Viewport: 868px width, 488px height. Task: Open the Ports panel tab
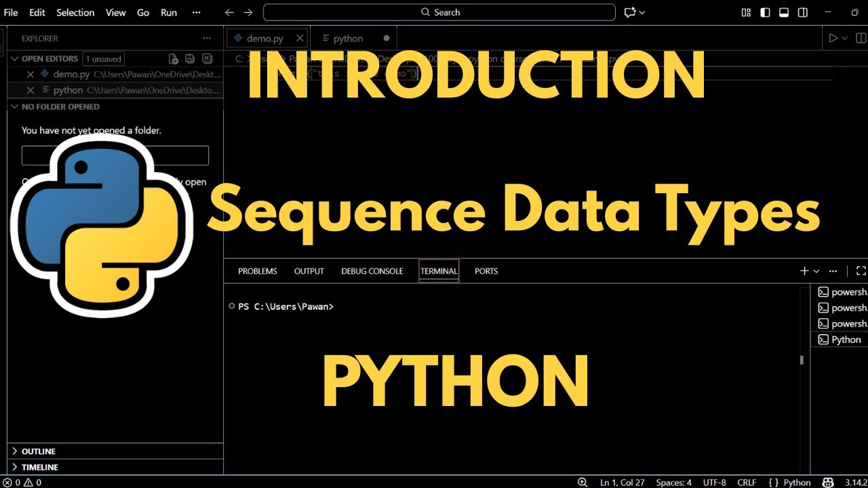tap(486, 271)
